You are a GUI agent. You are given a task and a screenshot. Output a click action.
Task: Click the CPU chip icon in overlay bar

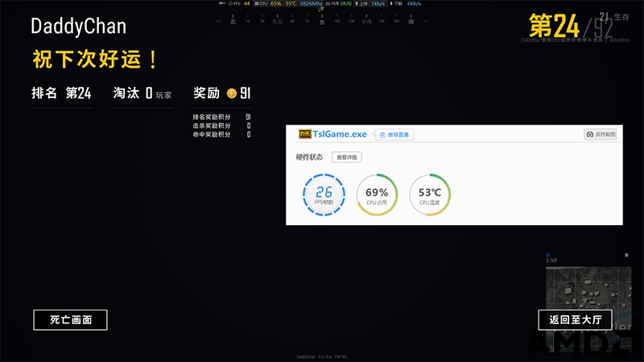coord(257,4)
